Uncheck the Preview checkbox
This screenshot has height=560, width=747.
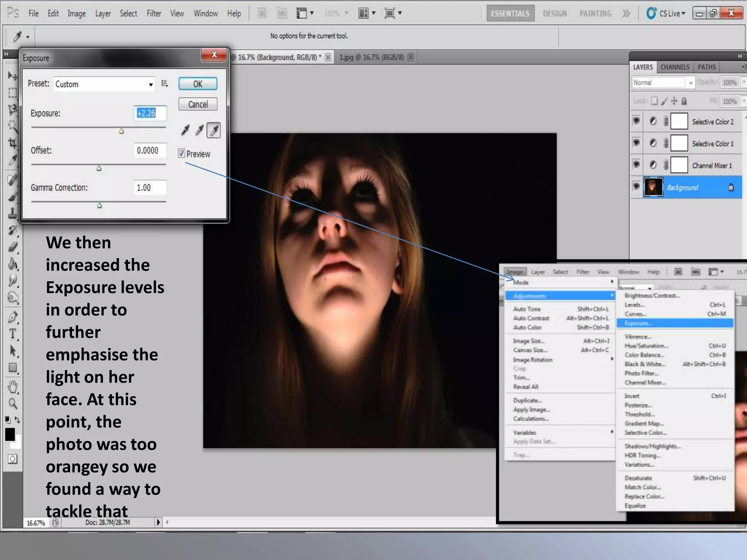[182, 153]
